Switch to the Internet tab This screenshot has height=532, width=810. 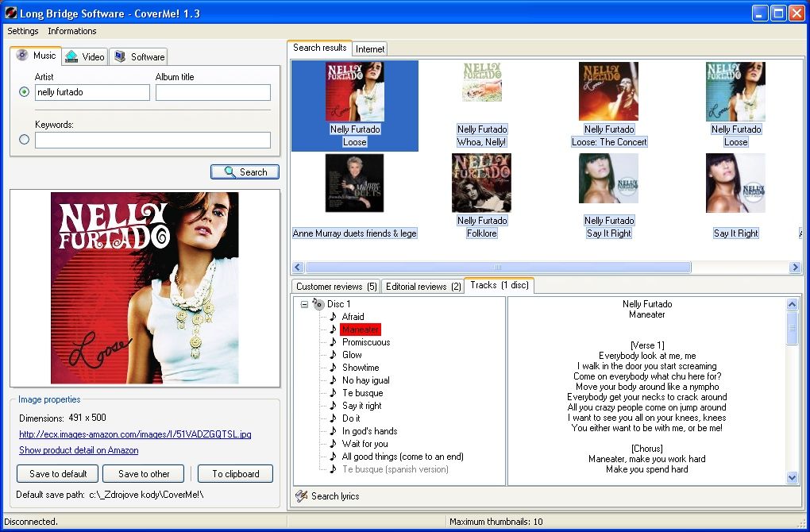(x=370, y=49)
